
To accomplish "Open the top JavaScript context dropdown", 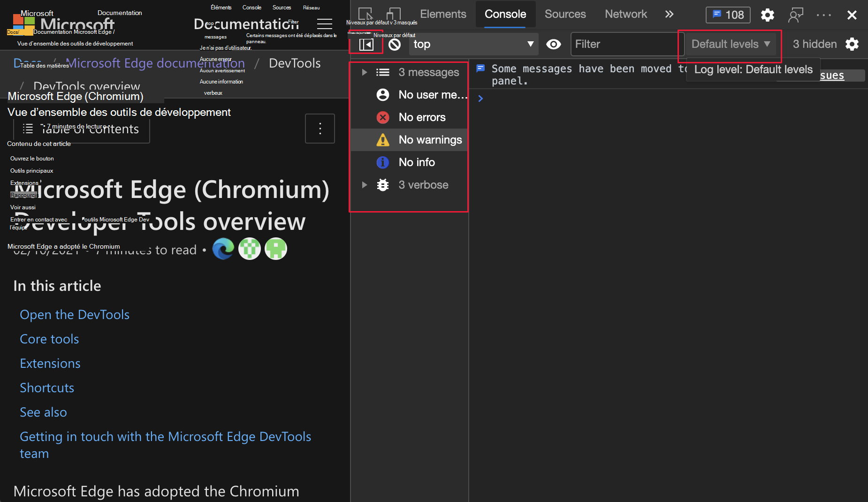I will click(x=474, y=44).
